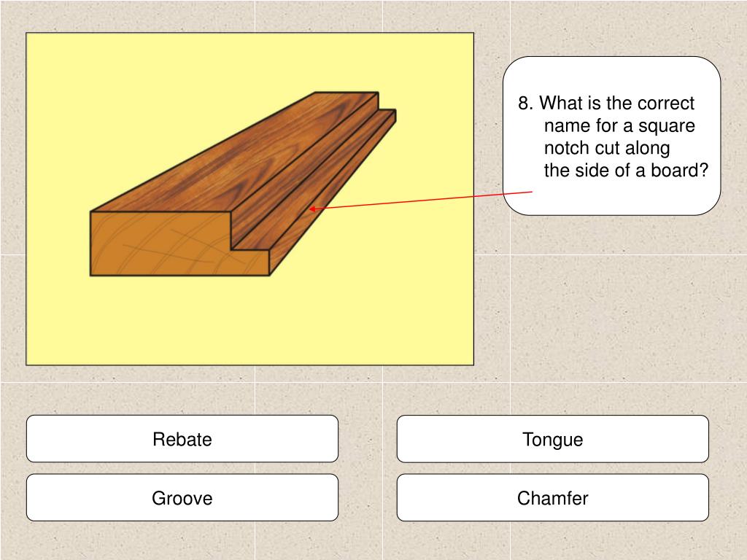Click the question number 8
Viewport: 747px width, 560px height.
coord(525,103)
